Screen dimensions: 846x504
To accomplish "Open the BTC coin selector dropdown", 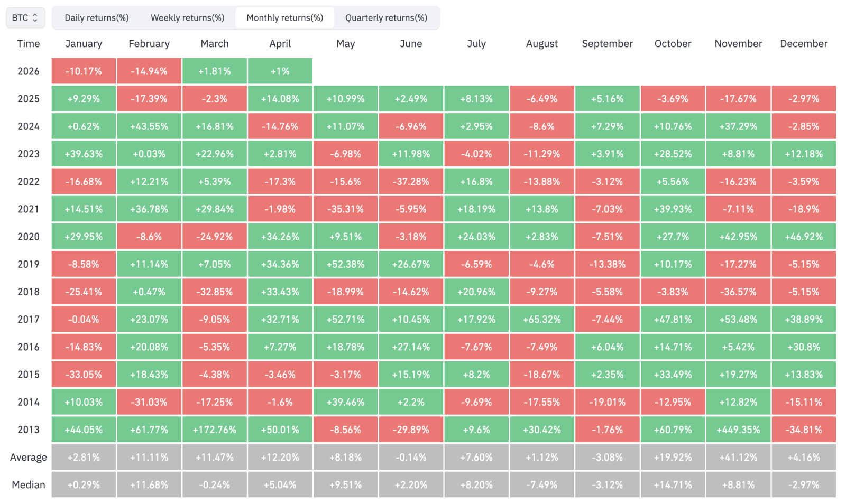I will click(25, 17).
